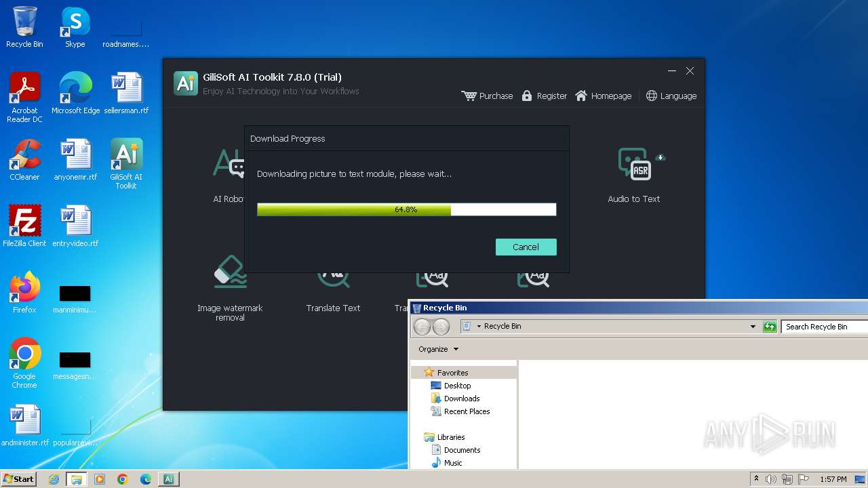Open entryvideo.rtf desktop file
868x488 pixels.
pos(75,226)
